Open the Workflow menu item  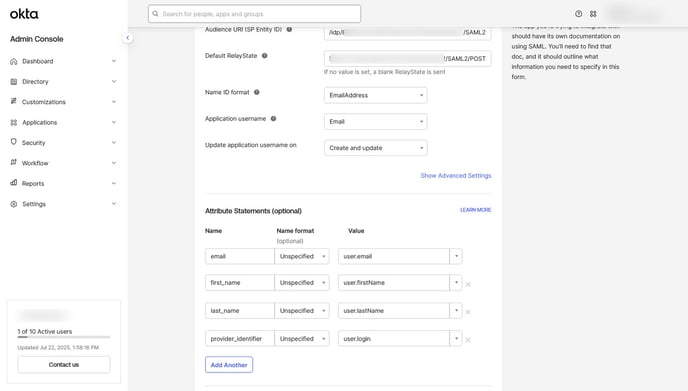coord(64,163)
